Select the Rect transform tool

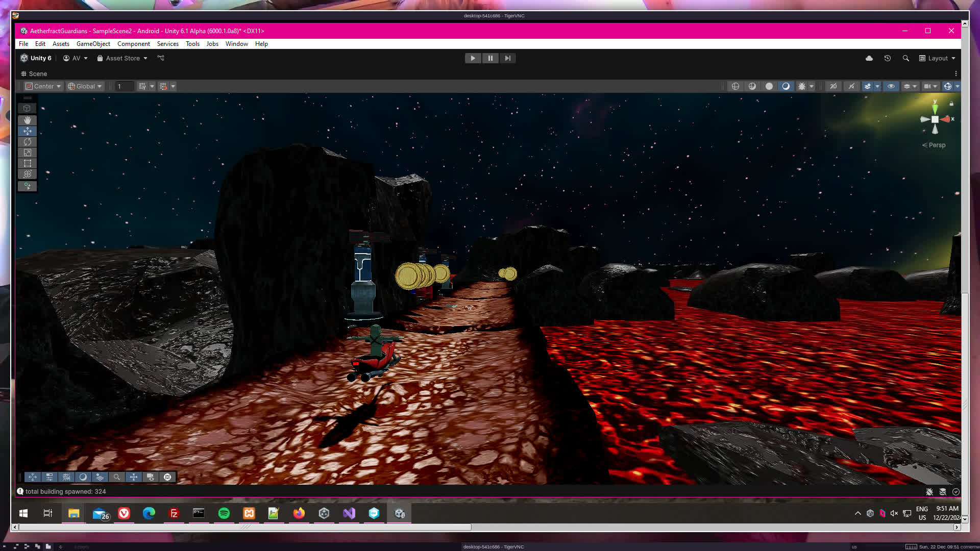(x=27, y=163)
